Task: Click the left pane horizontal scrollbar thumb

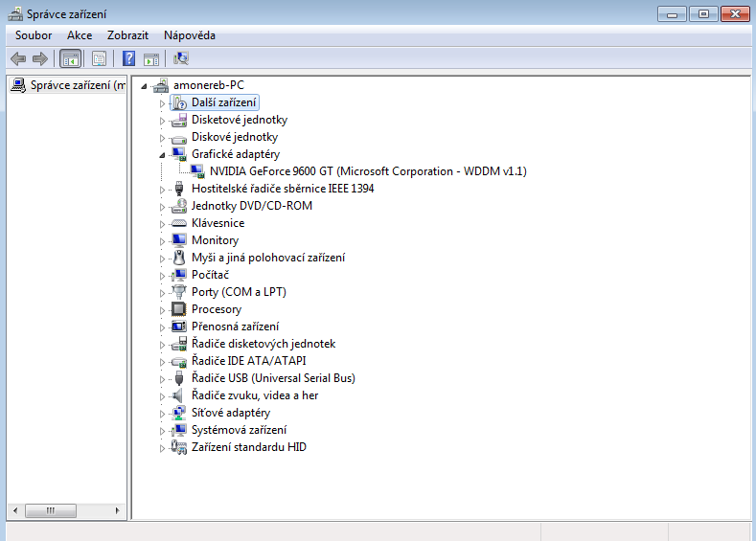Action: [x=51, y=510]
